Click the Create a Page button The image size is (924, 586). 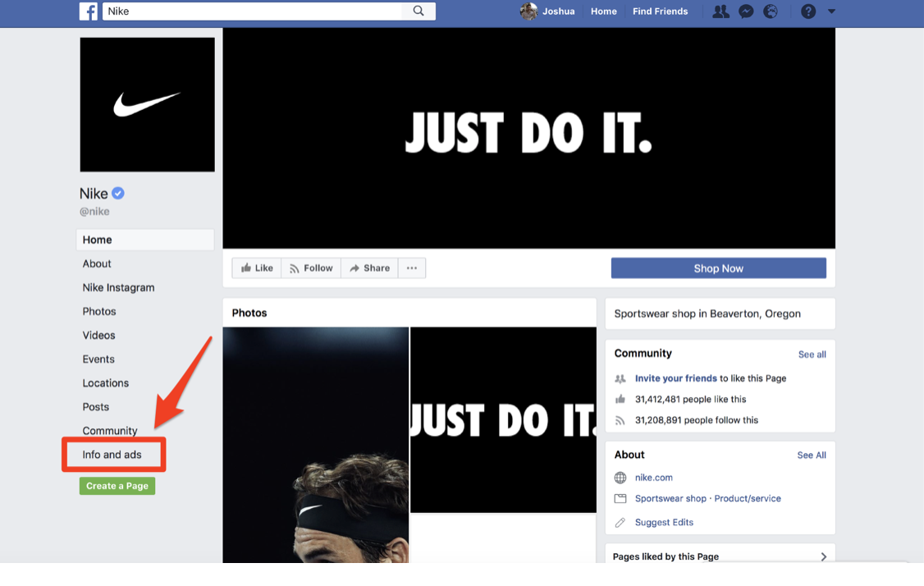tap(117, 486)
